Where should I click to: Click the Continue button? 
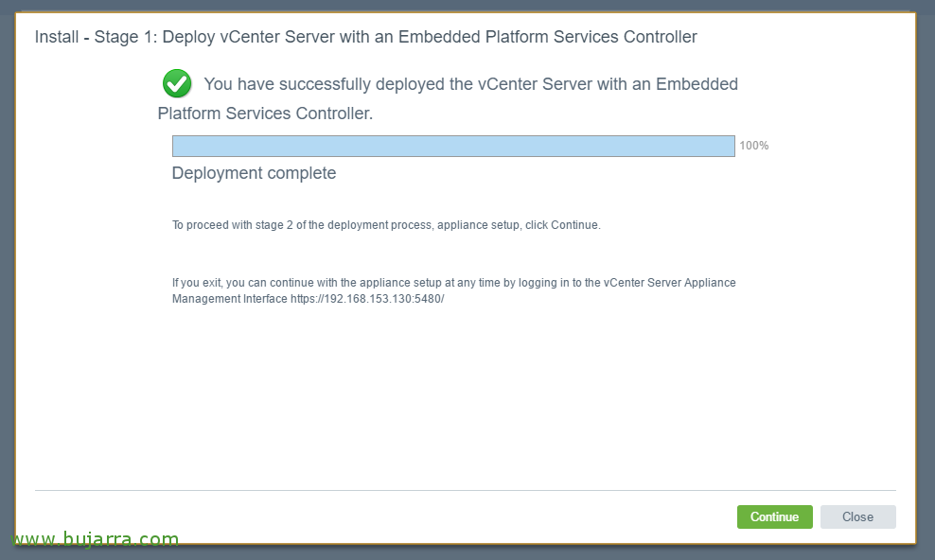pyautogui.click(x=775, y=516)
